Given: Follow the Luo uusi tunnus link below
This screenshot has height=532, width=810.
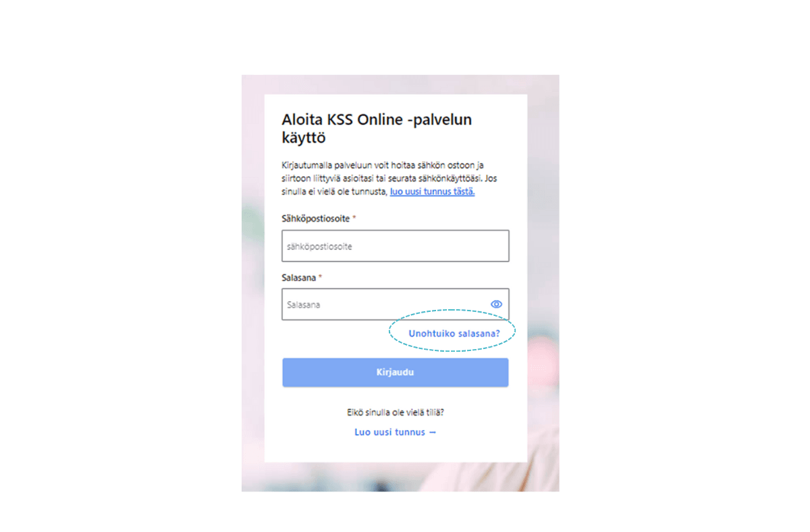Looking at the screenshot, I should click(390, 432).
